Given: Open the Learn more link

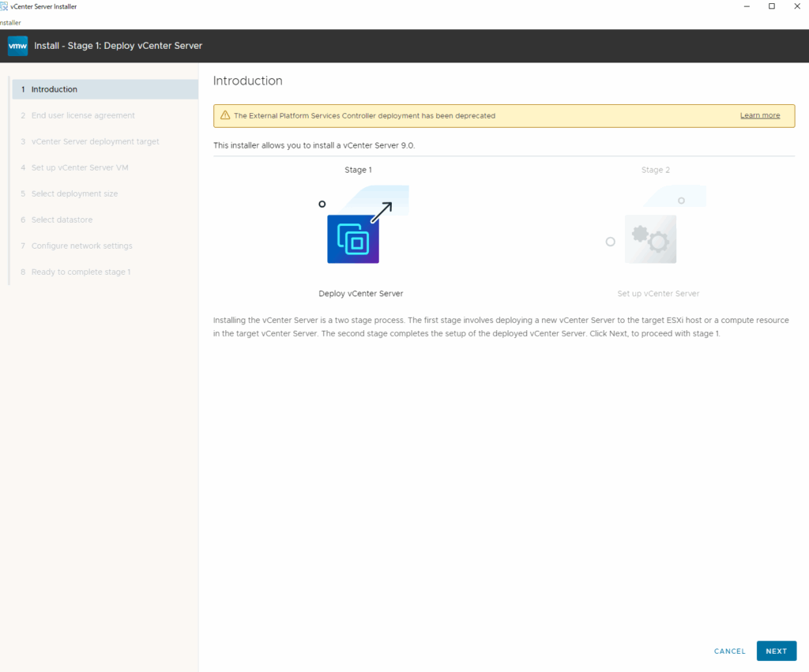Looking at the screenshot, I should point(759,116).
